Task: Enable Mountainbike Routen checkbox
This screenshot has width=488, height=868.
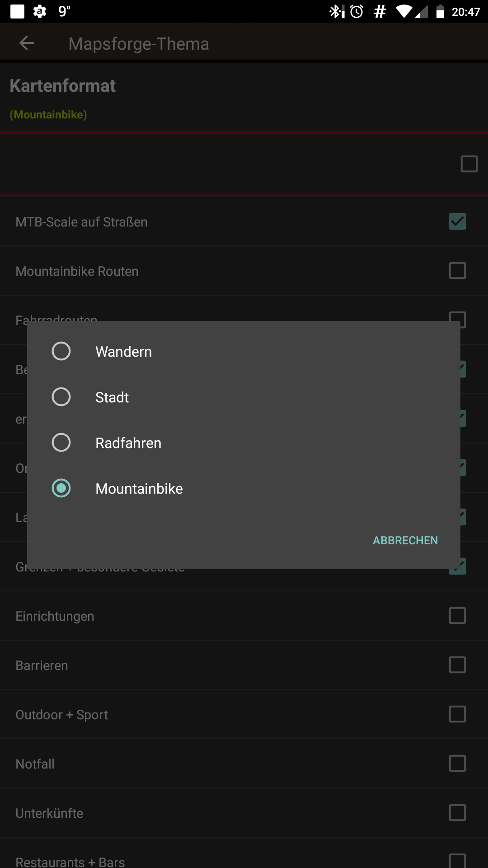Action: (457, 271)
